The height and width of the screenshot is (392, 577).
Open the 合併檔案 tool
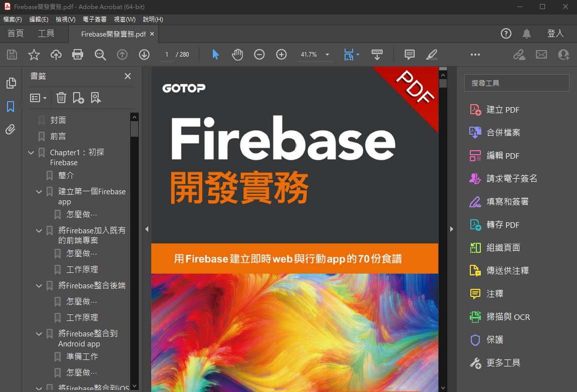495,133
